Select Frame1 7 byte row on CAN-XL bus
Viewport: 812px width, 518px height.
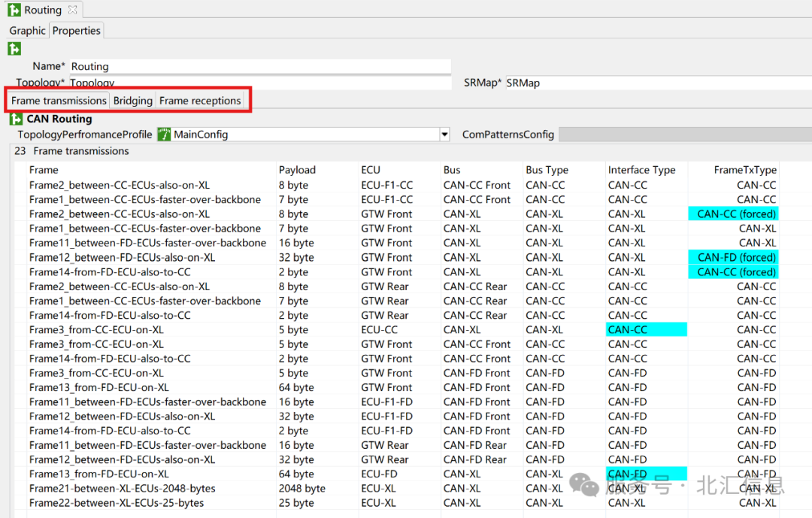397,229
